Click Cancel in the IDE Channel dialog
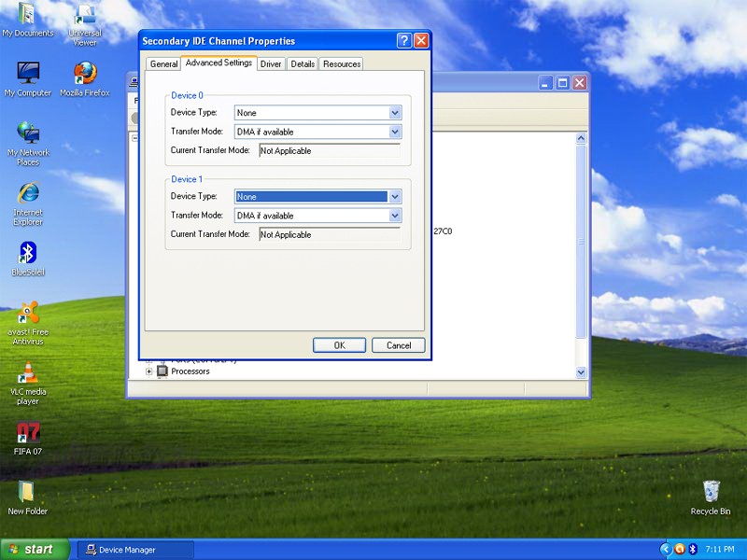The height and width of the screenshot is (560, 747). (399, 345)
